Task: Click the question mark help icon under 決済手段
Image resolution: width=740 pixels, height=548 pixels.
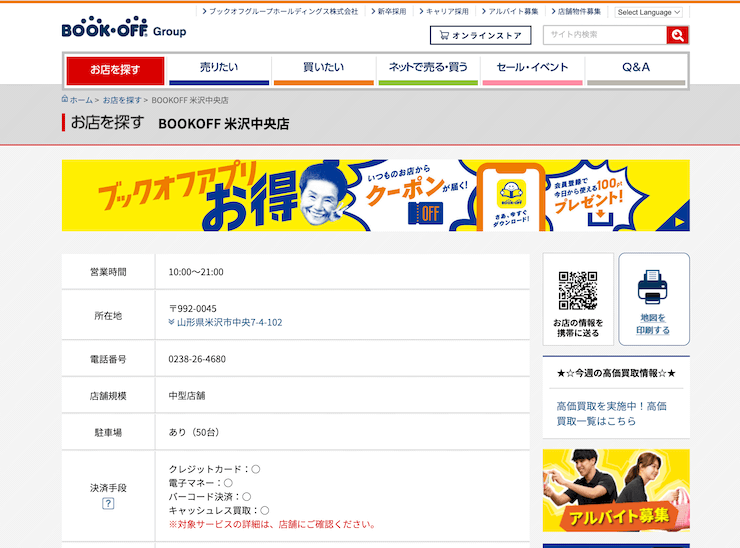Action: tap(108, 503)
